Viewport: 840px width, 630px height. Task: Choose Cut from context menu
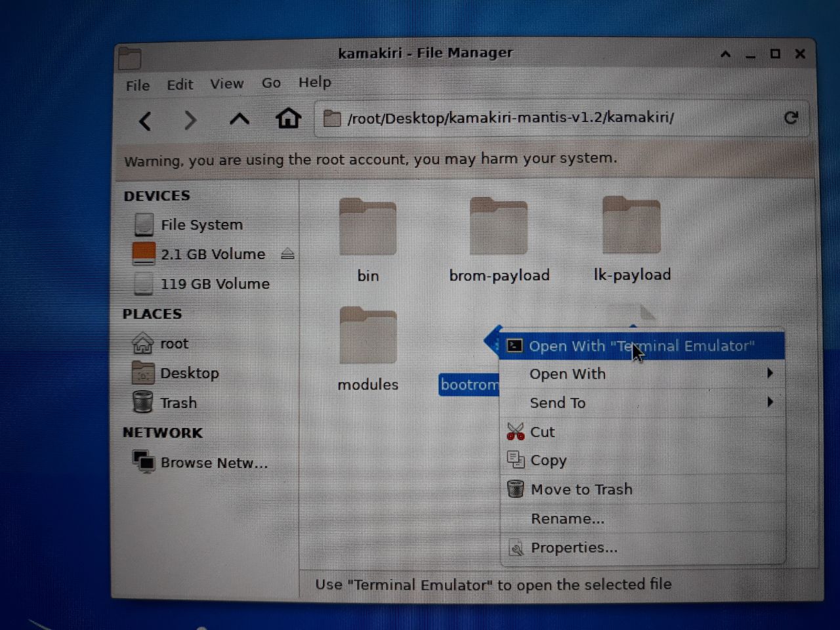point(642,431)
